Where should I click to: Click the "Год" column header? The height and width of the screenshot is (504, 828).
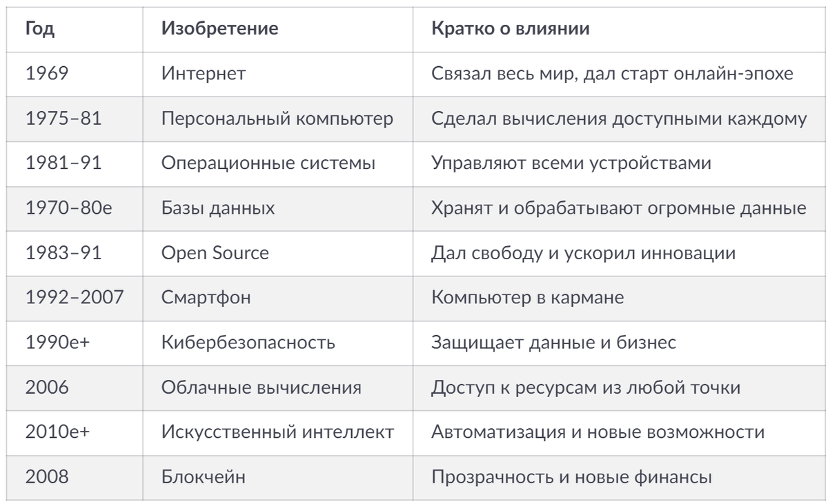pos(75,30)
